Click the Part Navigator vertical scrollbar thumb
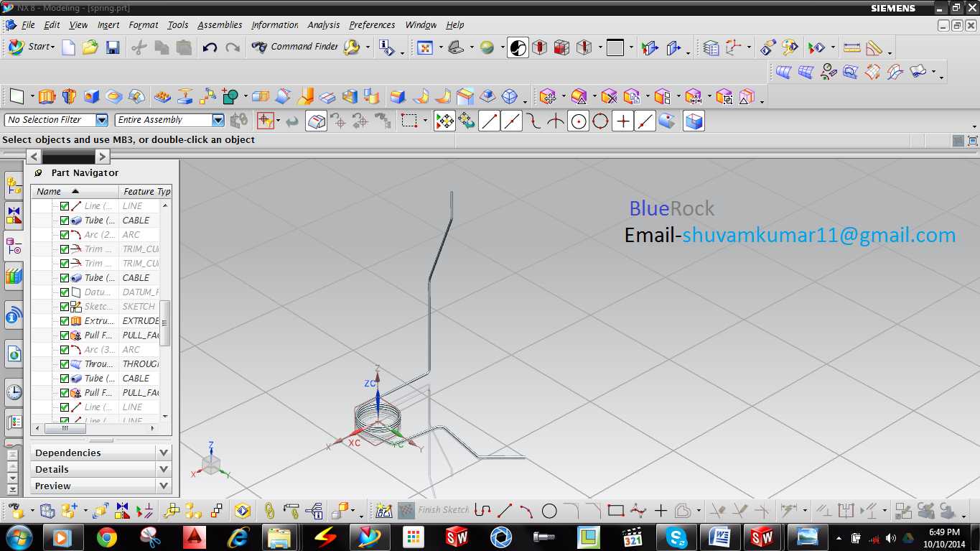The height and width of the screenshot is (551, 980). point(165,323)
